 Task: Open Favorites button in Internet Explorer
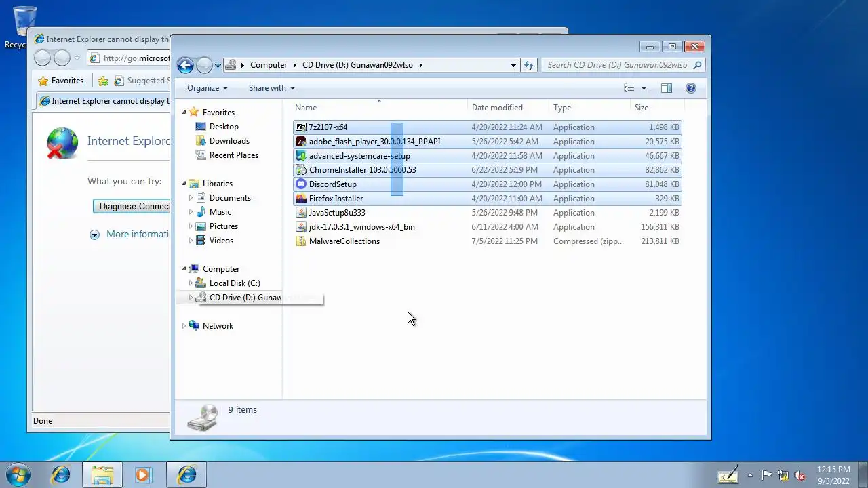point(61,81)
